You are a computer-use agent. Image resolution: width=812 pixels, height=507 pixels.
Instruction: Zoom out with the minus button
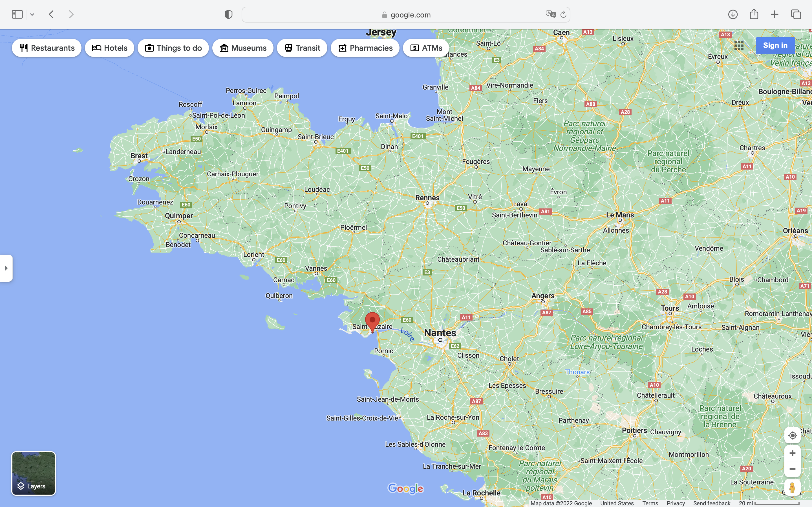(792, 469)
